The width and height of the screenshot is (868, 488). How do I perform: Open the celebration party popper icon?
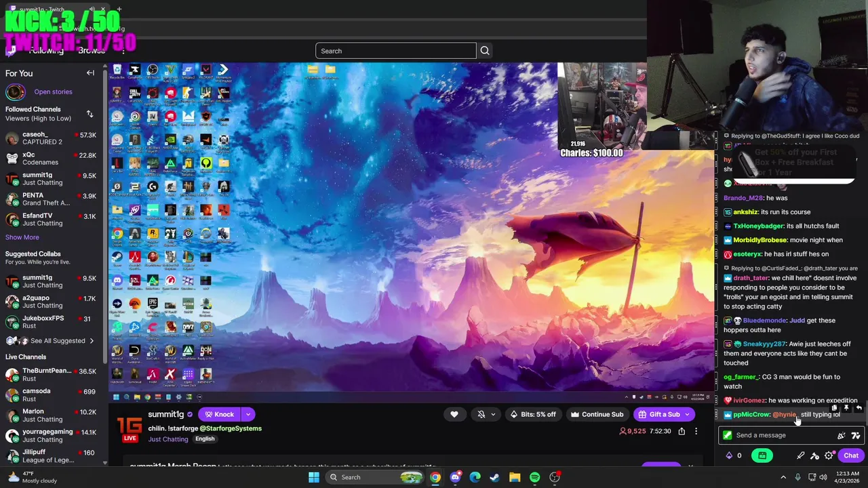click(x=842, y=435)
